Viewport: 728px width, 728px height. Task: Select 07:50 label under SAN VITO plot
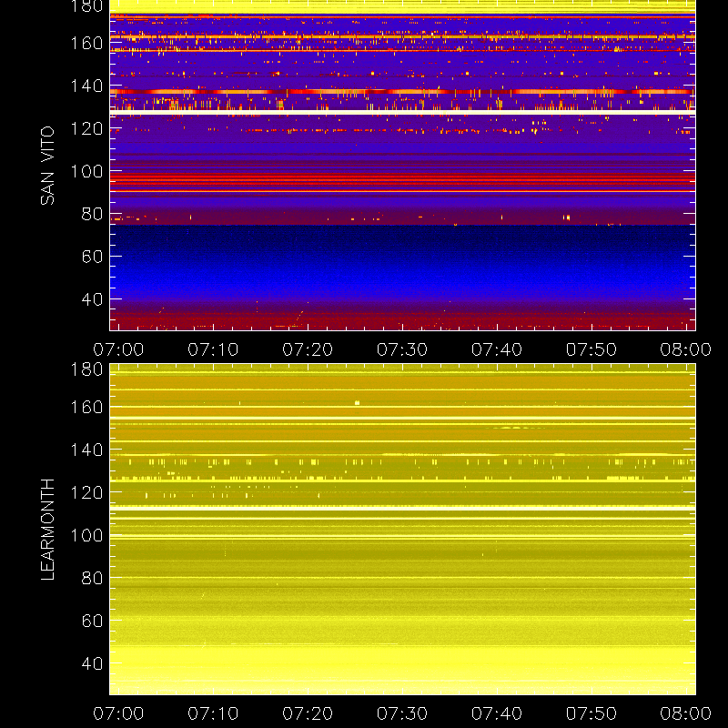591,349
